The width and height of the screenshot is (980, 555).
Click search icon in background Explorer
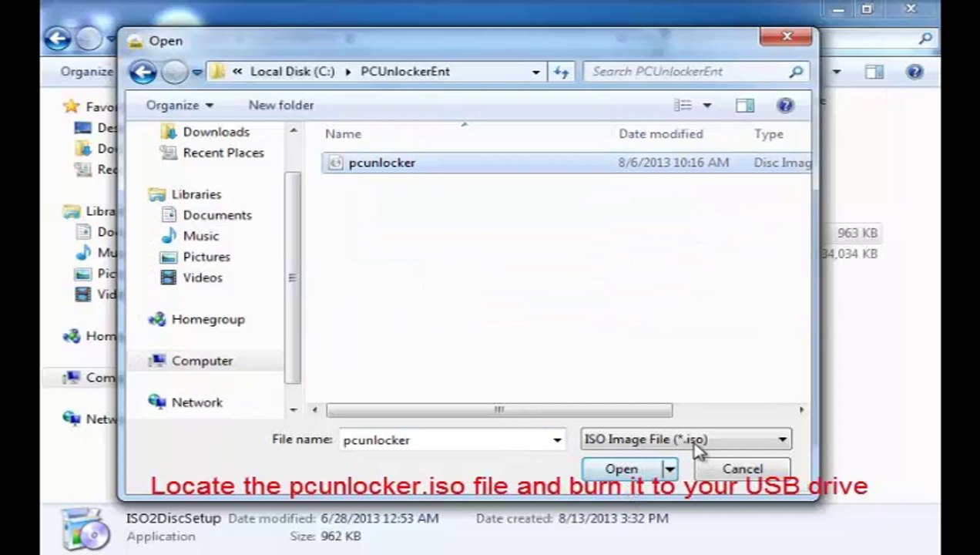click(x=925, y=39)
